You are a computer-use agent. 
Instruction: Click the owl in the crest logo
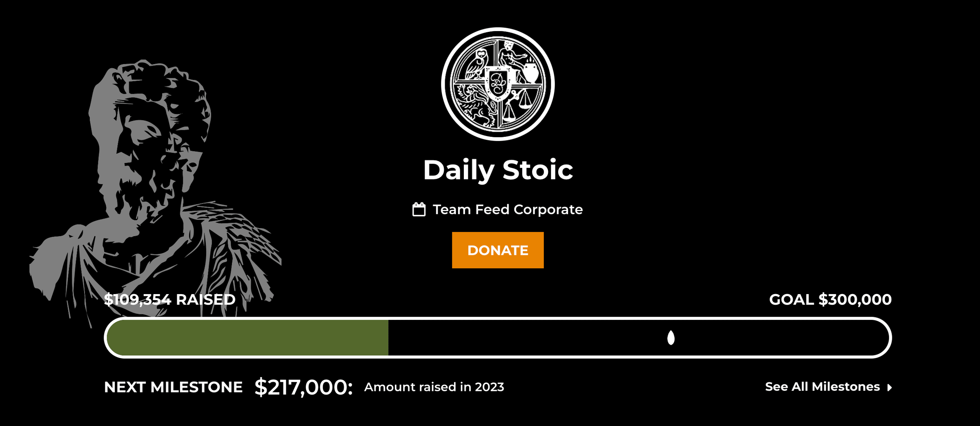[x=476, y=64]
